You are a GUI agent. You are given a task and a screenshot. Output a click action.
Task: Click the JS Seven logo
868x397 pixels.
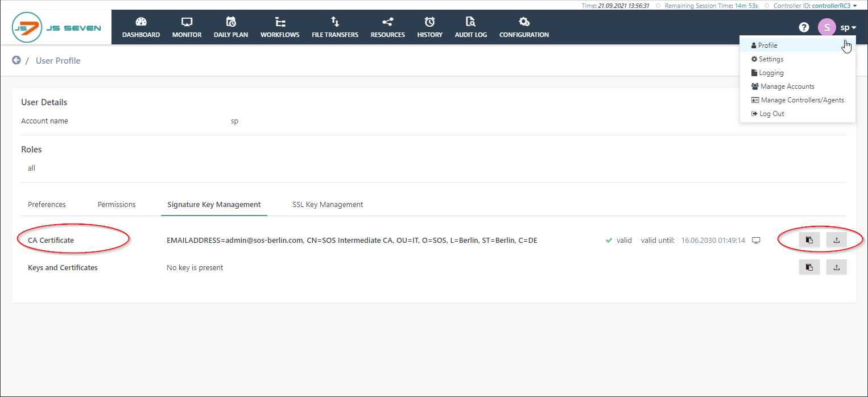(x=56, y=27)
